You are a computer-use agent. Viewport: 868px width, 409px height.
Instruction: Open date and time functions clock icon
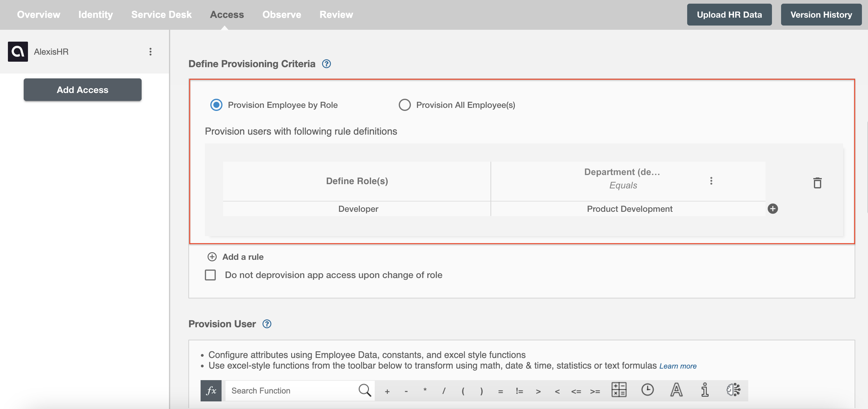pos(647,390)
